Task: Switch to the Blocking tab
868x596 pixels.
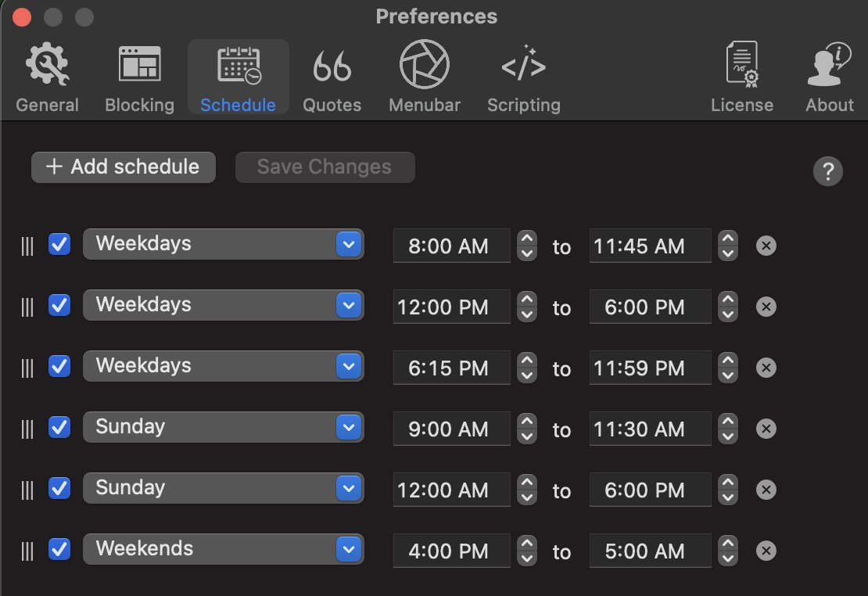Action: (x=139, y=77)
